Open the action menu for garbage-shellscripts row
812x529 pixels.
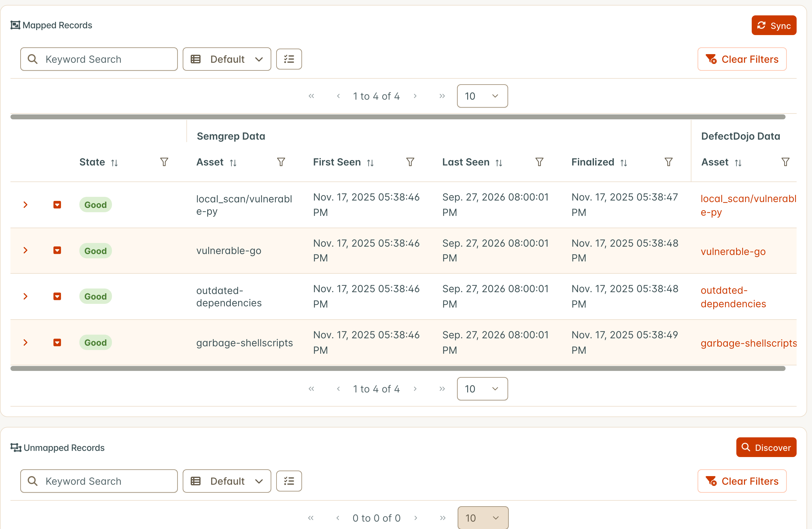[57, 342]
